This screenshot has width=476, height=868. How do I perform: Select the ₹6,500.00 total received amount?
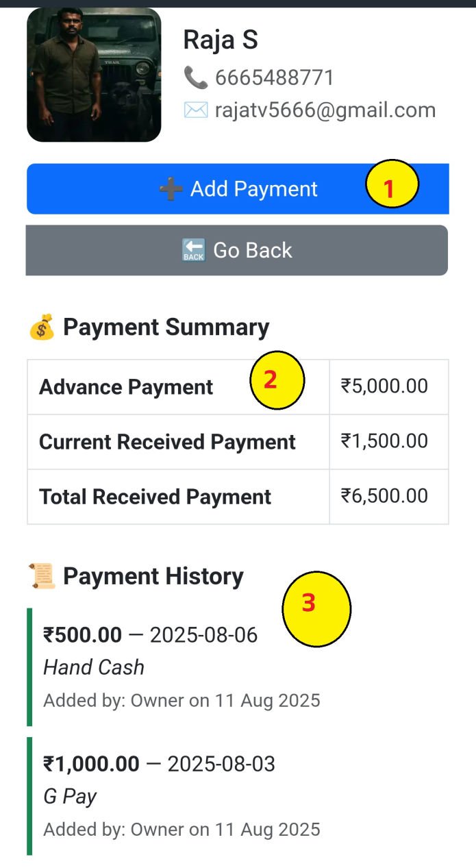tap(384, 496)
